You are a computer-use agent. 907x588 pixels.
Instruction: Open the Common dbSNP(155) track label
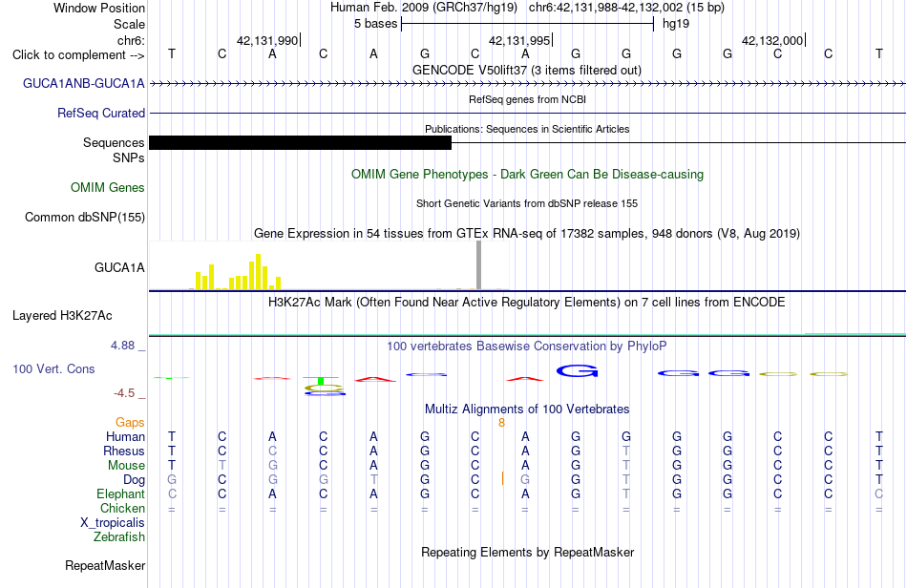click(x=85, y=217)
